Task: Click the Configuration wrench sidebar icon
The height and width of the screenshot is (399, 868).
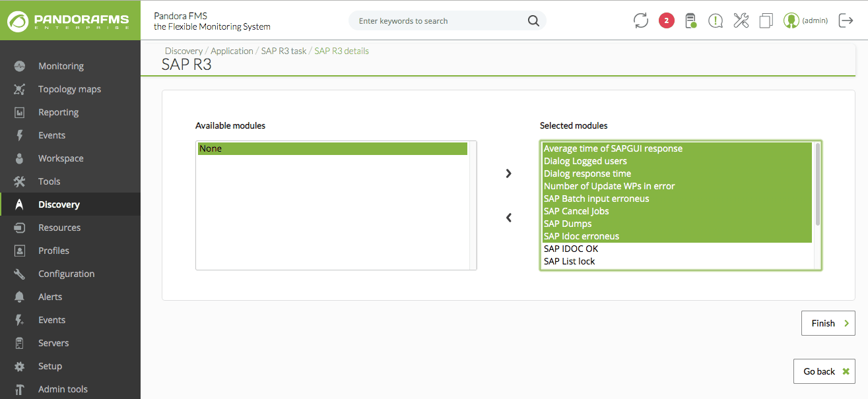Action: [20, 274]
